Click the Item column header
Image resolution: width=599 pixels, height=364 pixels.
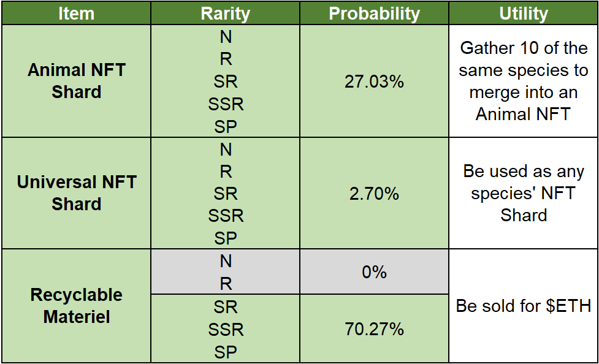[76, 13]
